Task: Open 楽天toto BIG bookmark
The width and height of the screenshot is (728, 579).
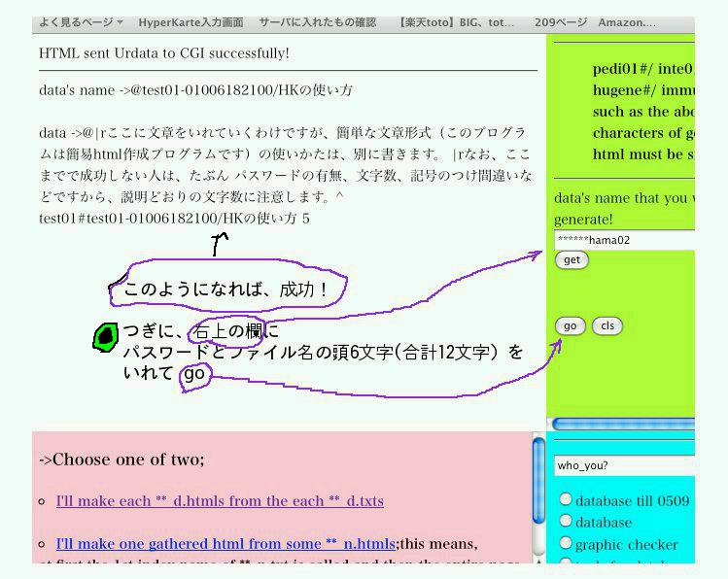Action: pyautogui.click(x=456, y=22)
